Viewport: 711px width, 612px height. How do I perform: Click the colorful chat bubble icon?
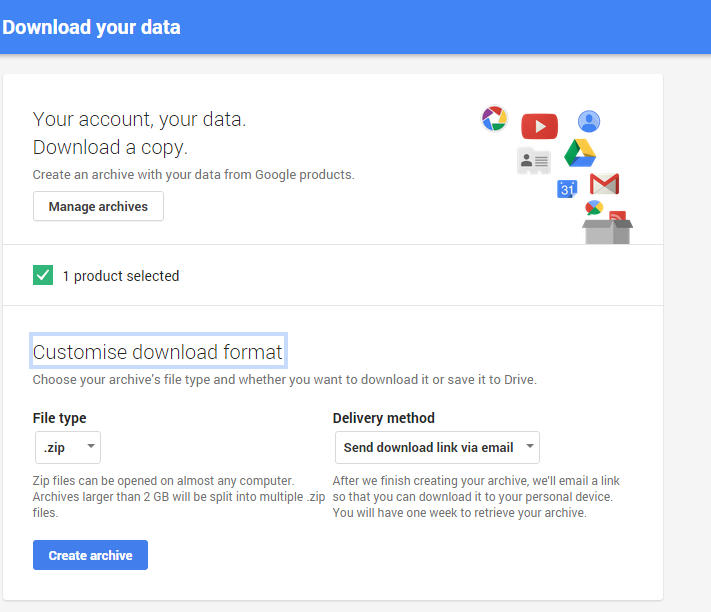594,208
